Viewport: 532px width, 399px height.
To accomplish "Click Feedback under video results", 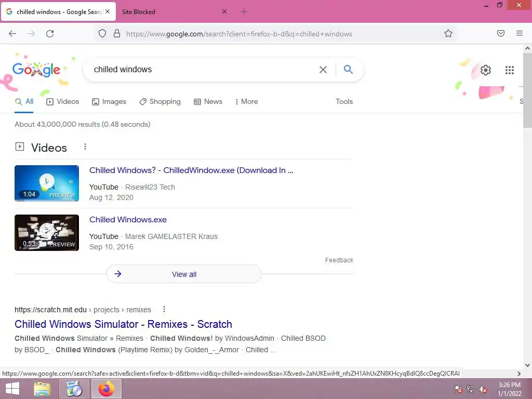I will pos(339,260).
